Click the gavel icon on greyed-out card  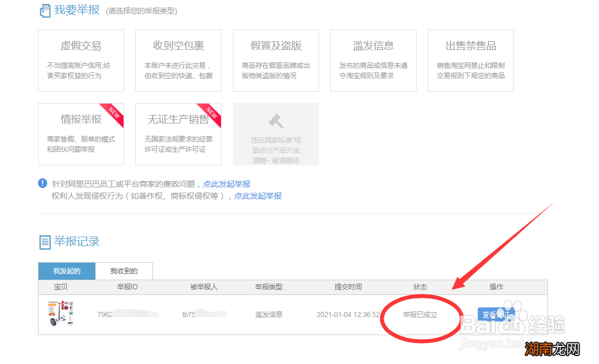[276, 121]
